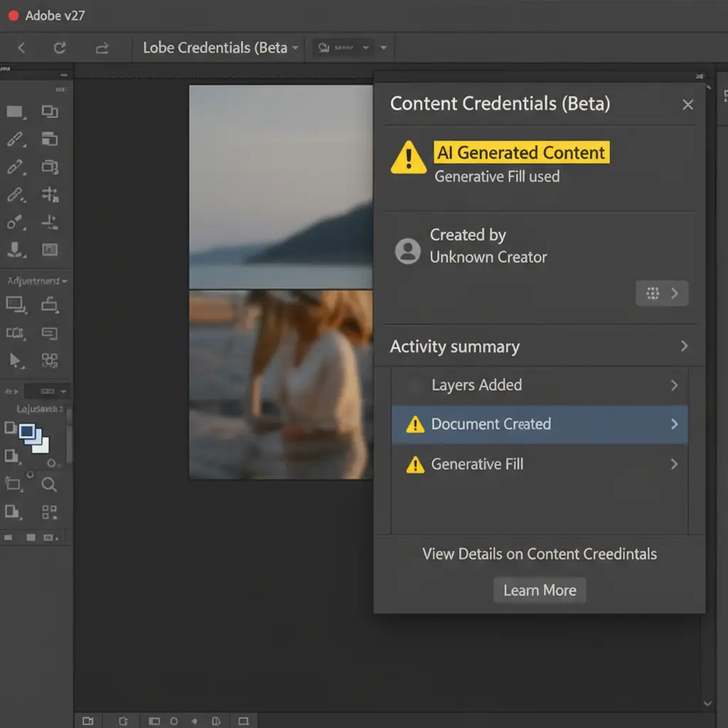
Task: Click the Unknown Creator avatar icon
Action: (407, 251)
